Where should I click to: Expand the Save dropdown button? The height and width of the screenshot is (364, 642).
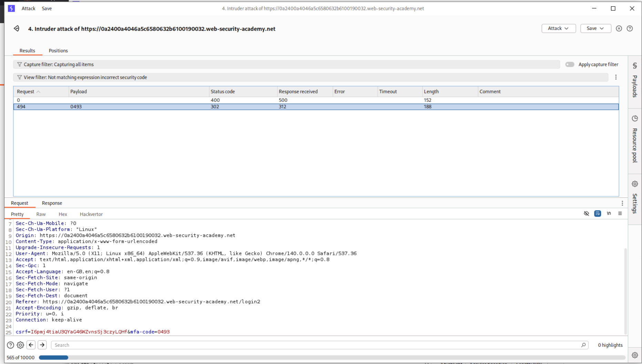click(595, 29)
